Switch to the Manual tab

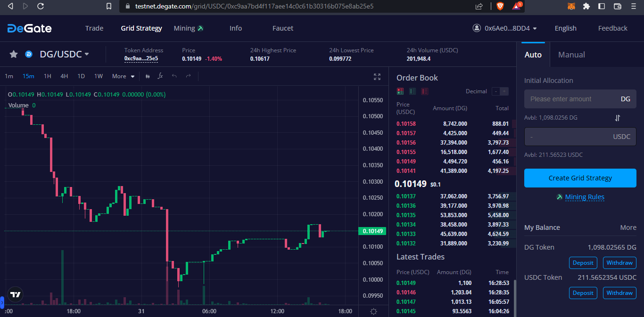click(571, 55)
